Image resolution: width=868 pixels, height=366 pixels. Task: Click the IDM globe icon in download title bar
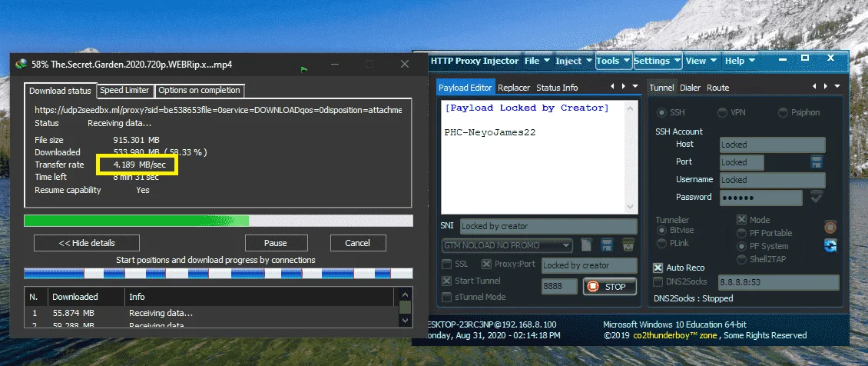21,65
